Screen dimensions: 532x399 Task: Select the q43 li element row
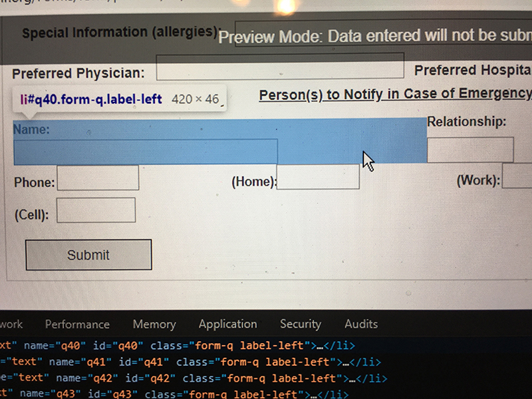pyautogui.click(x=174, y=394)
